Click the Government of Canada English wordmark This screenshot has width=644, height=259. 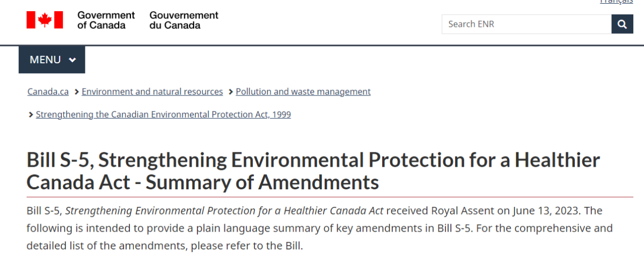106,20
